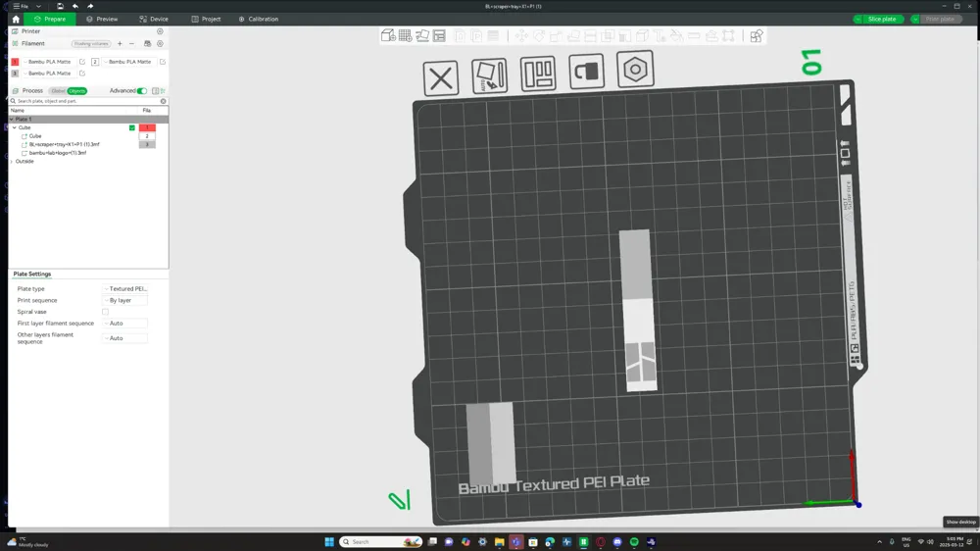Select the Text shape tool
This screenshot has width=980, height=551.
660,35
